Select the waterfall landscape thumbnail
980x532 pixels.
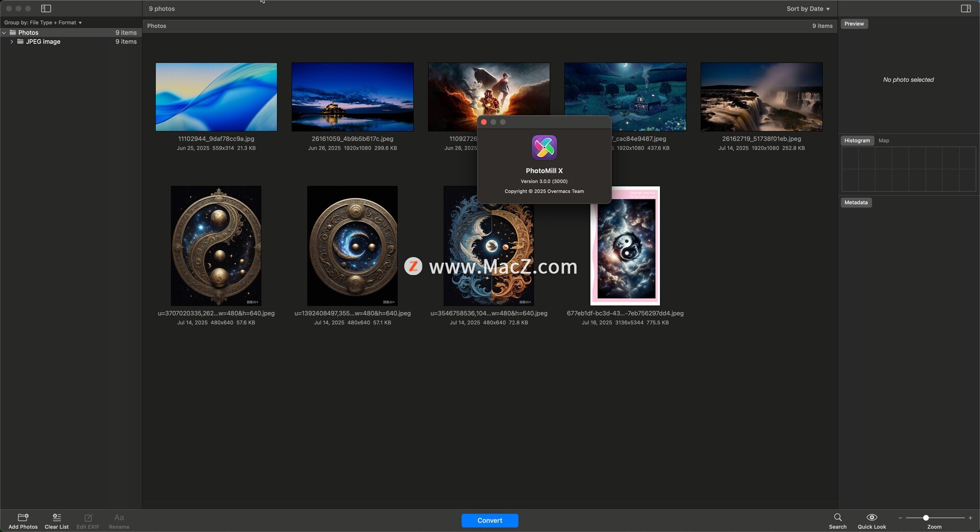point(762,97)
